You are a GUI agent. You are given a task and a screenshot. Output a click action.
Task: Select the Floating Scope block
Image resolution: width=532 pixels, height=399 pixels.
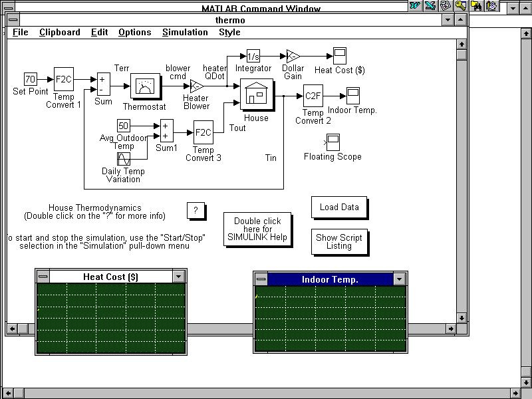point(333,142)
